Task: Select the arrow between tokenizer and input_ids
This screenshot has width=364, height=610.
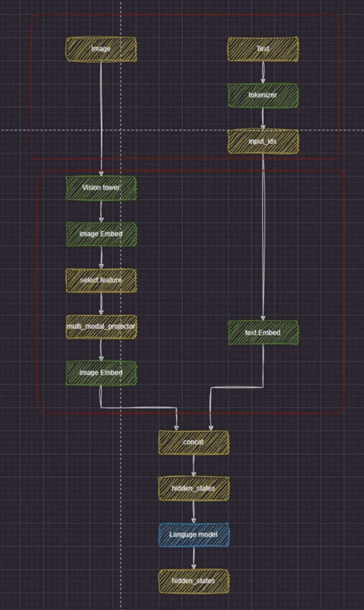Action: pyautogui.click(x=263, y=118)
